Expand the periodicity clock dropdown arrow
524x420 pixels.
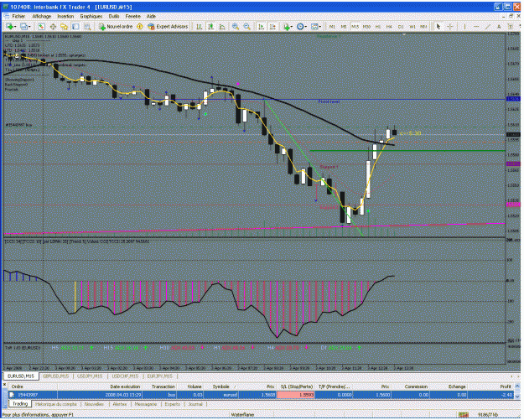pos(305,27)
